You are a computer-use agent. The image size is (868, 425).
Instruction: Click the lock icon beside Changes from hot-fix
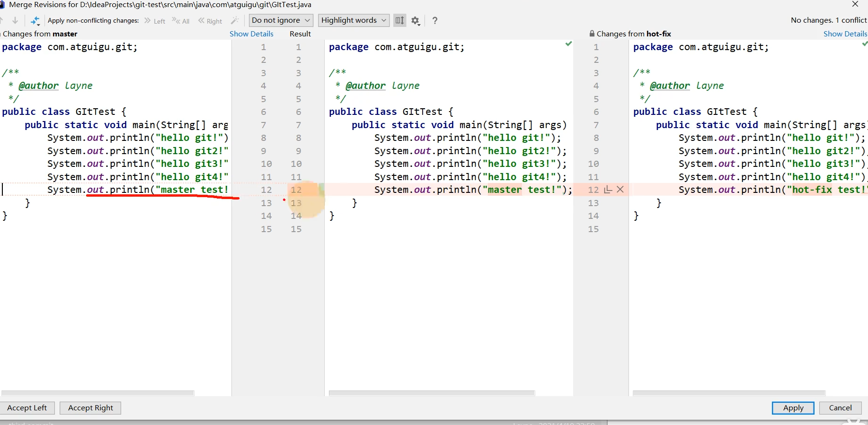click(592, 34)
